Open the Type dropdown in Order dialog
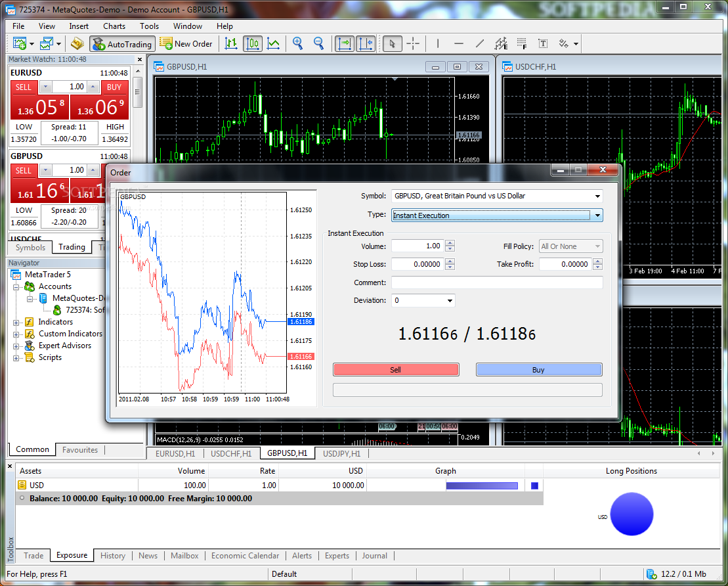728x586 pixels. tap(597, 215)
